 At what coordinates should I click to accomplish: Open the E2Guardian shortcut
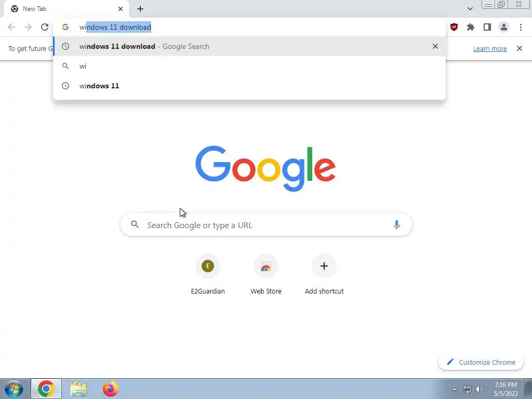tap(208, 275)
